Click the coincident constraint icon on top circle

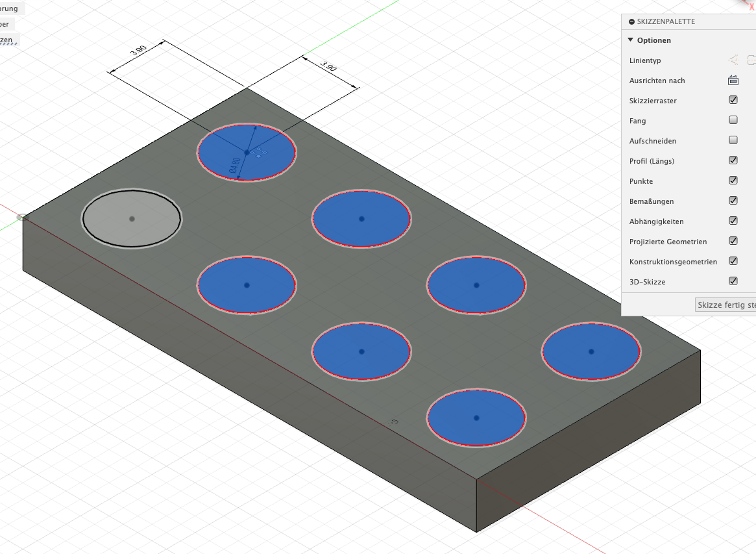tap(260, 153)
